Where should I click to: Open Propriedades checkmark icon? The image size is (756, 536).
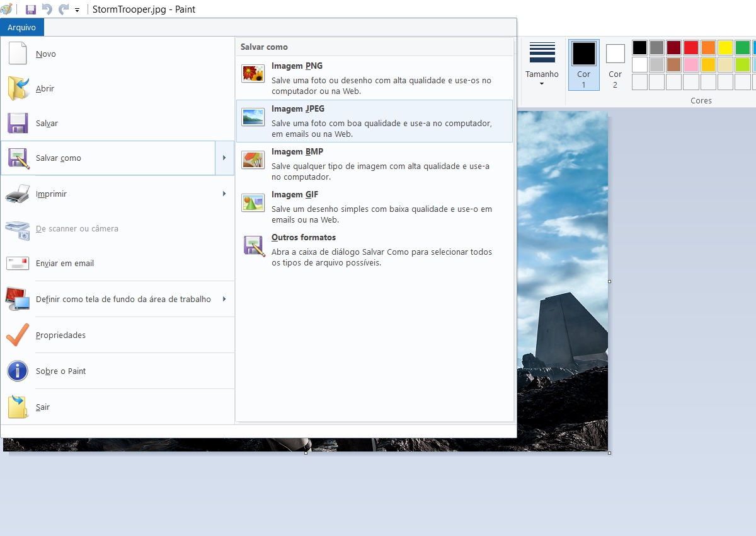[18, 335]
